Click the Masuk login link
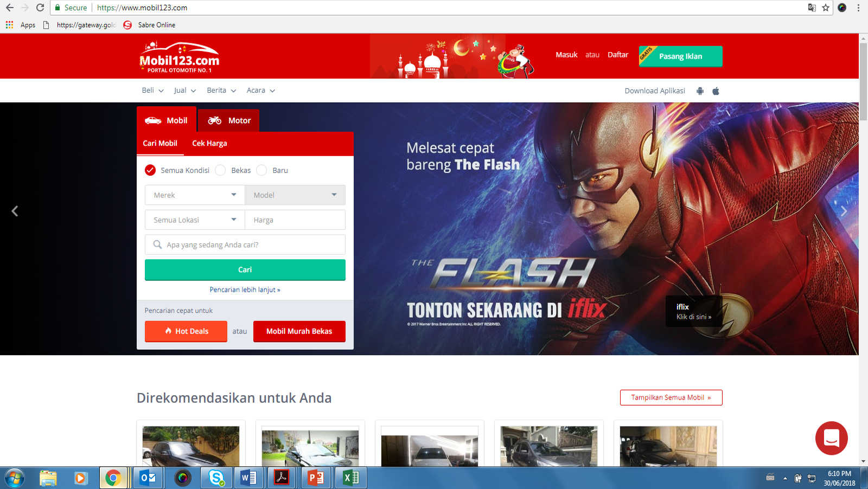This screenshot has height=489, width=868. 566,55
